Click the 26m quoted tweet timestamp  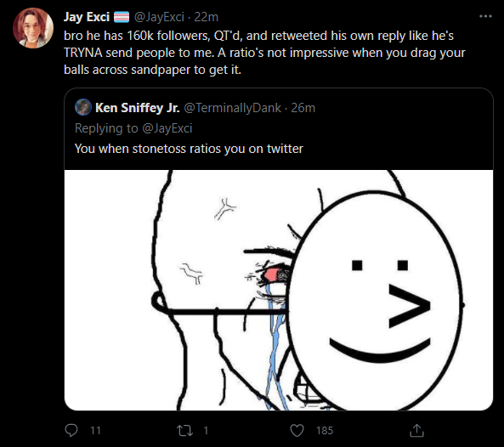pos(303,108)
